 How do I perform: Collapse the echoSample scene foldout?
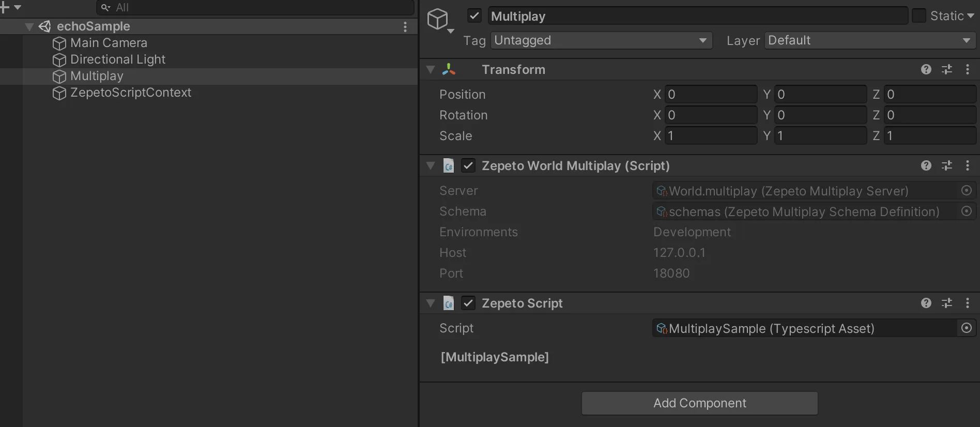tap(29, 26)
